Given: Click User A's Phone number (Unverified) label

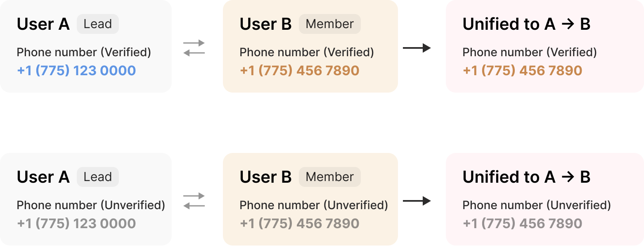Looking at the screenshot, I should coord(91,205).
